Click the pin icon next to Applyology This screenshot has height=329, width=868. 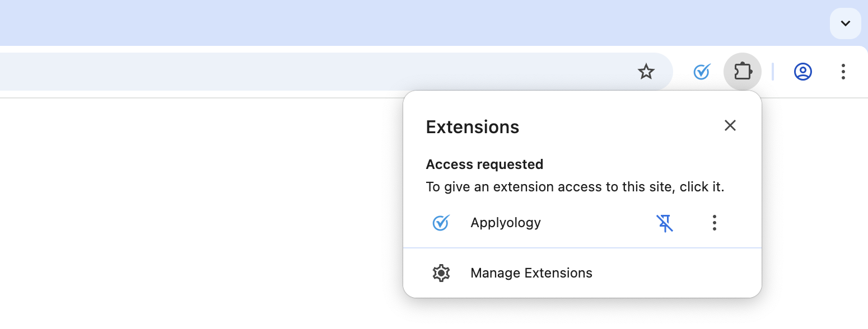[x=665, y=223]
